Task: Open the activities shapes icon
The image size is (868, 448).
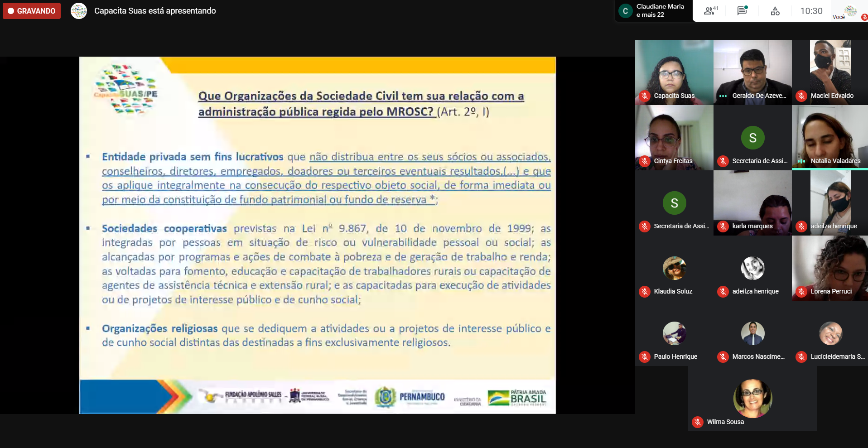Action: click(775, 11)
